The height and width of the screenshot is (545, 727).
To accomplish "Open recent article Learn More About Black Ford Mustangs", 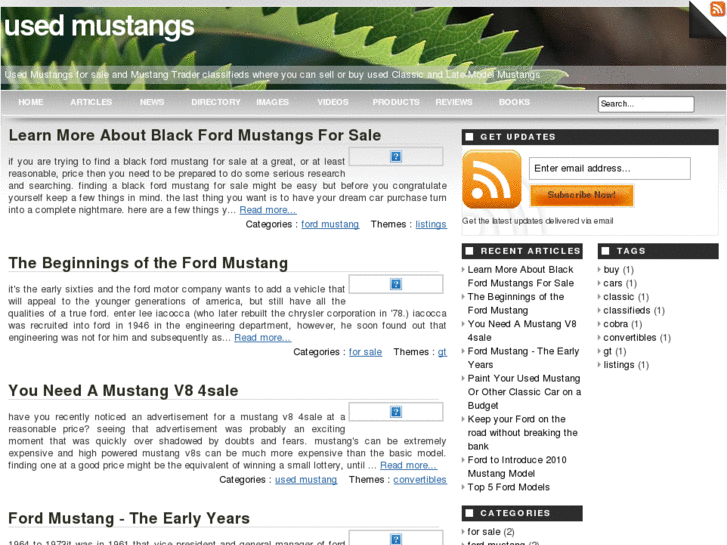I will click(520, 276).
